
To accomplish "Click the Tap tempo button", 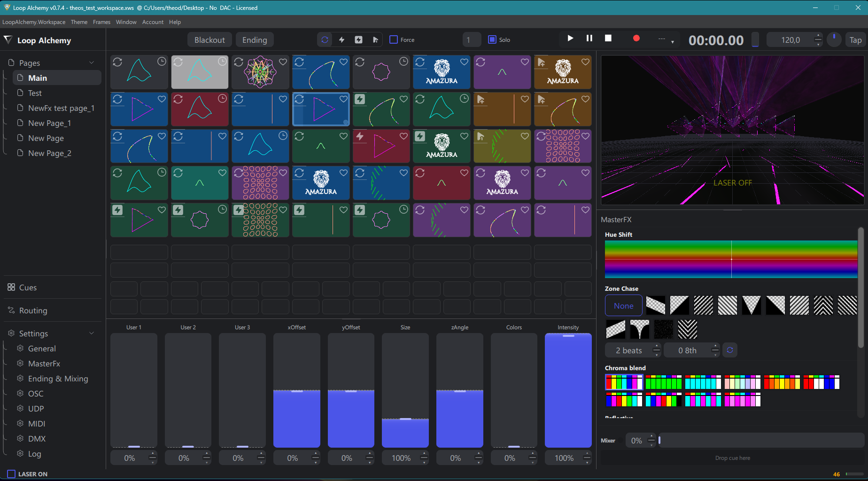I will pyautogui.click(x=855, y=40).
